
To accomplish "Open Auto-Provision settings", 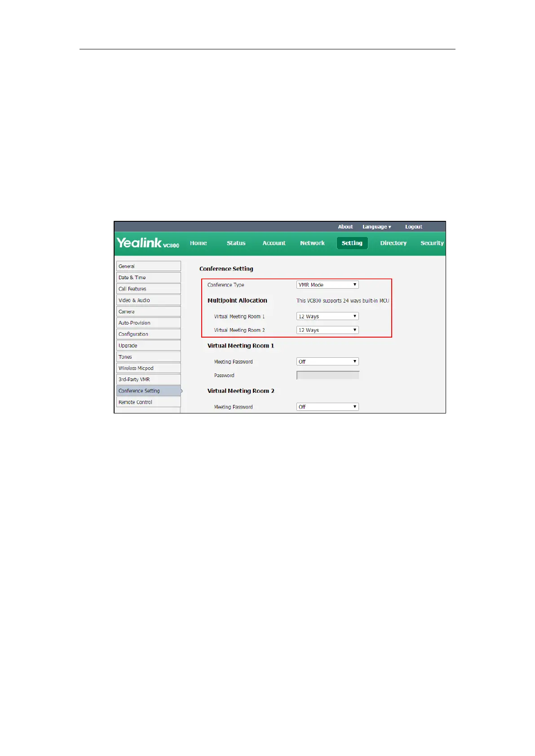I will click(x=149, y=323).
